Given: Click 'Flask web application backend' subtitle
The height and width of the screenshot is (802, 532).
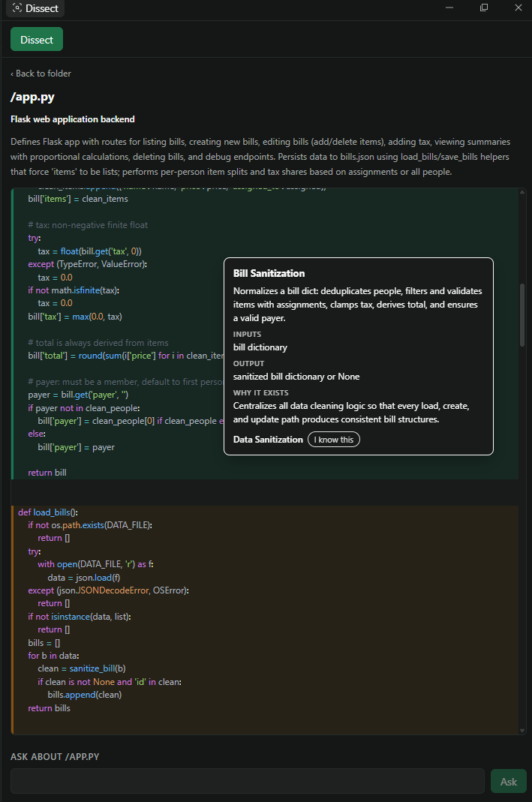Looking at the screenshot, I should coord(73,119).
